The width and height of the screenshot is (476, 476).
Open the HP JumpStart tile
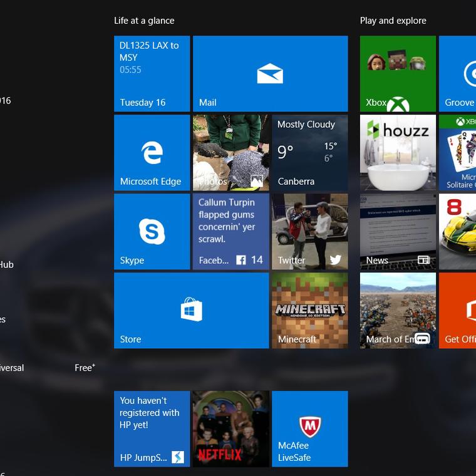click(x=152, y=429)
